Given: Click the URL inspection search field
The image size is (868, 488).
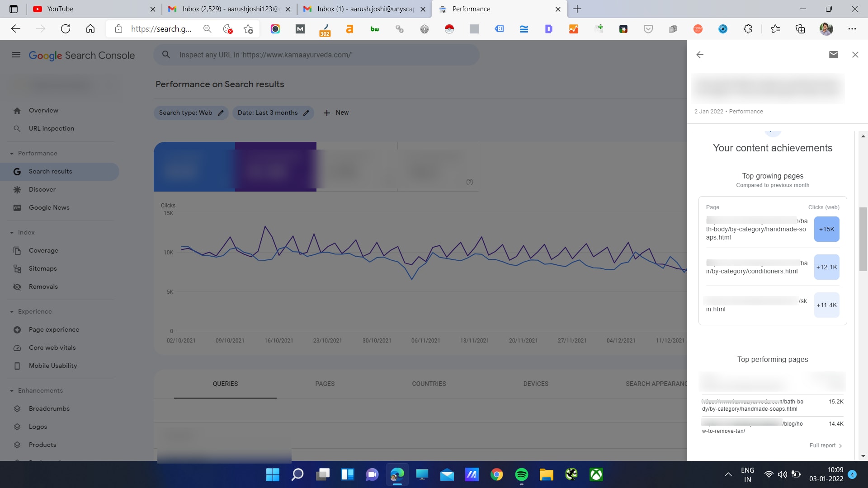Looking at the screenshot, I should click(316, 55).
